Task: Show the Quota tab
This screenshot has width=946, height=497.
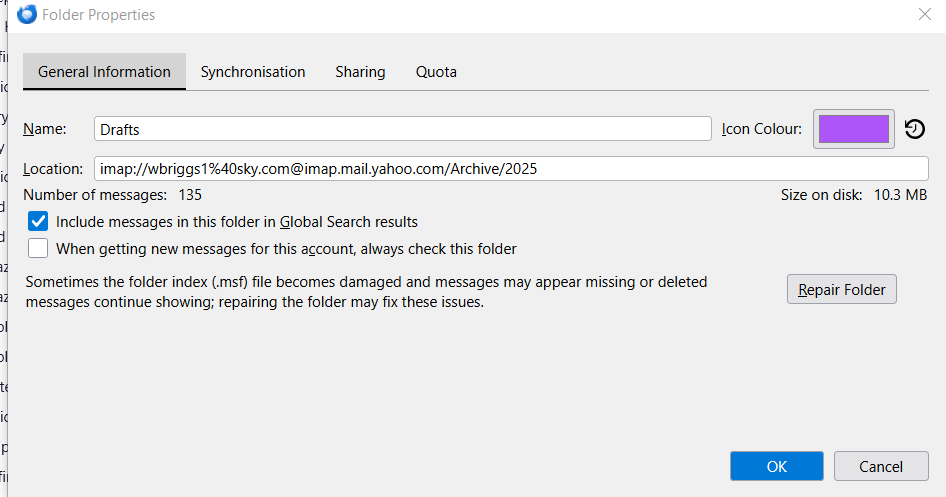Action: point(436,72)
